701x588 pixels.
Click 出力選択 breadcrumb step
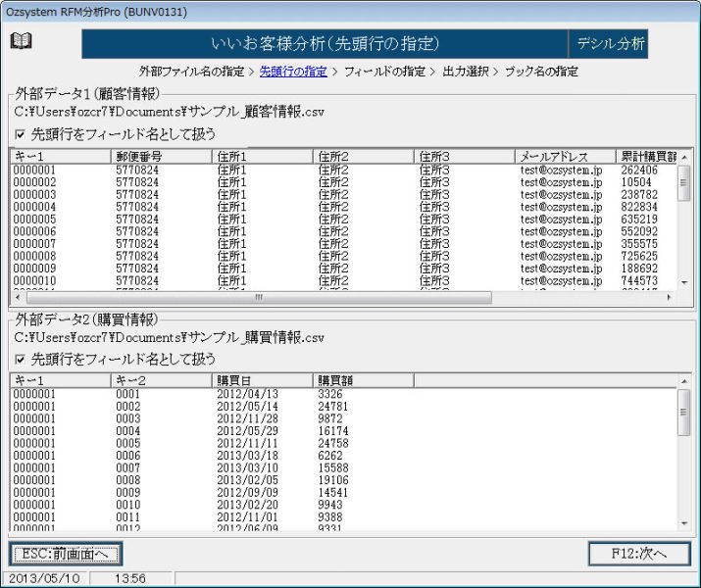point(467,72)
